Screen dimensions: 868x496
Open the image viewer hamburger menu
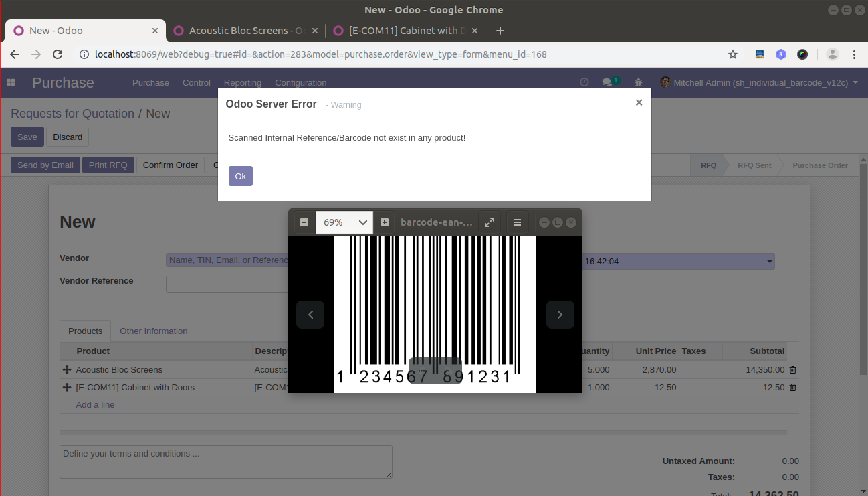pos(518,222)
